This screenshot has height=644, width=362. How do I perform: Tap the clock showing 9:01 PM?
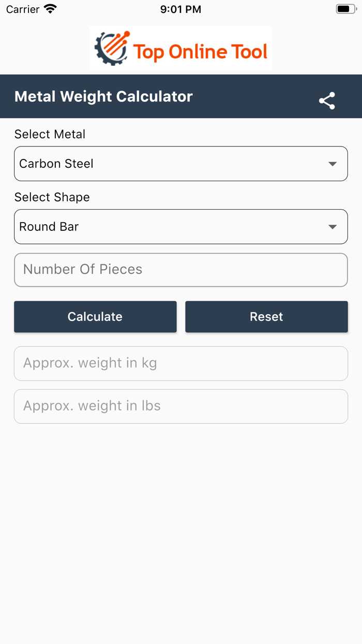(x=180, y=9)
